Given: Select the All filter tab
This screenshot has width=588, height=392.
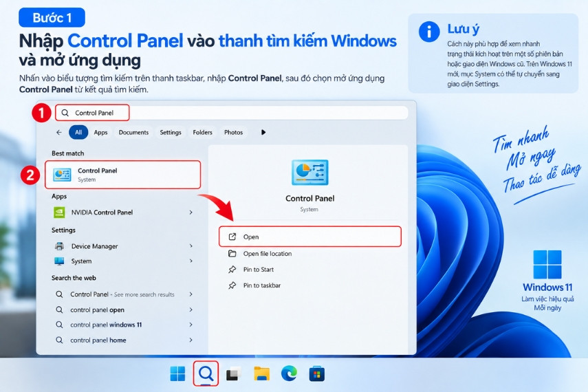Looking at the screenshot, I should [x=78, y=133].
